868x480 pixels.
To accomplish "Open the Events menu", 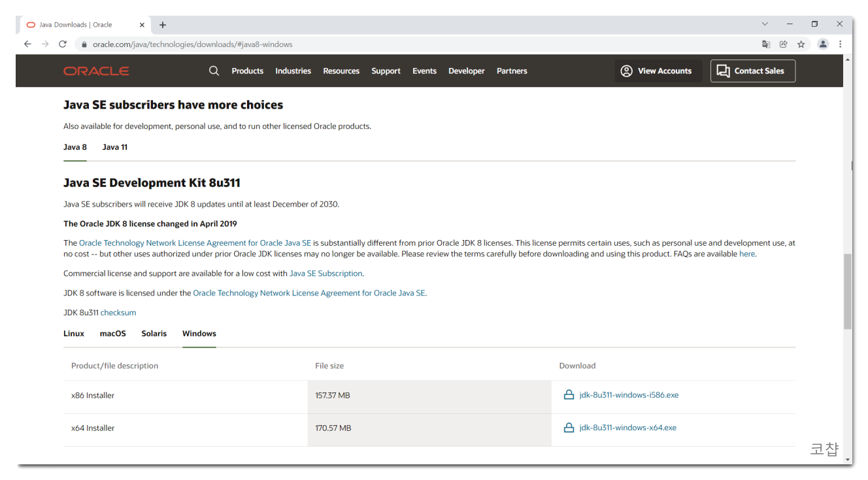I will coord(424,71).
